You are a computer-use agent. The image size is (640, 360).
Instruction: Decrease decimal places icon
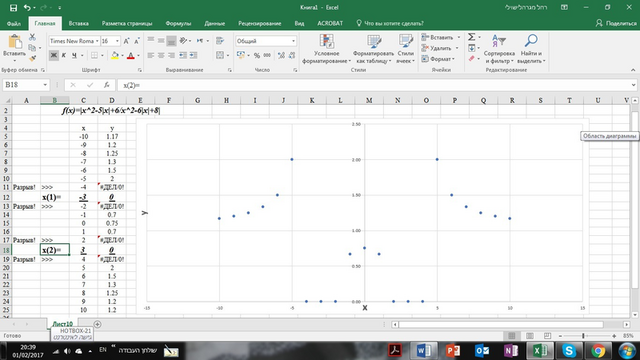[x=292, y=55]
